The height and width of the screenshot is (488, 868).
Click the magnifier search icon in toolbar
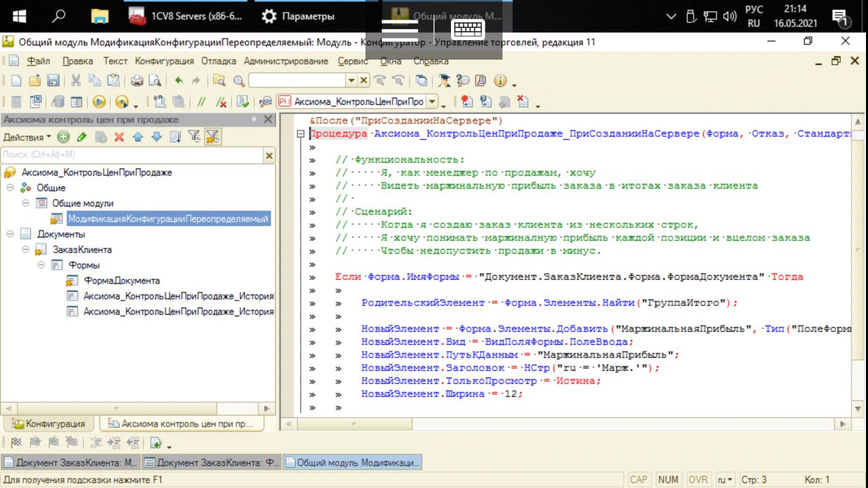point(239,81)
